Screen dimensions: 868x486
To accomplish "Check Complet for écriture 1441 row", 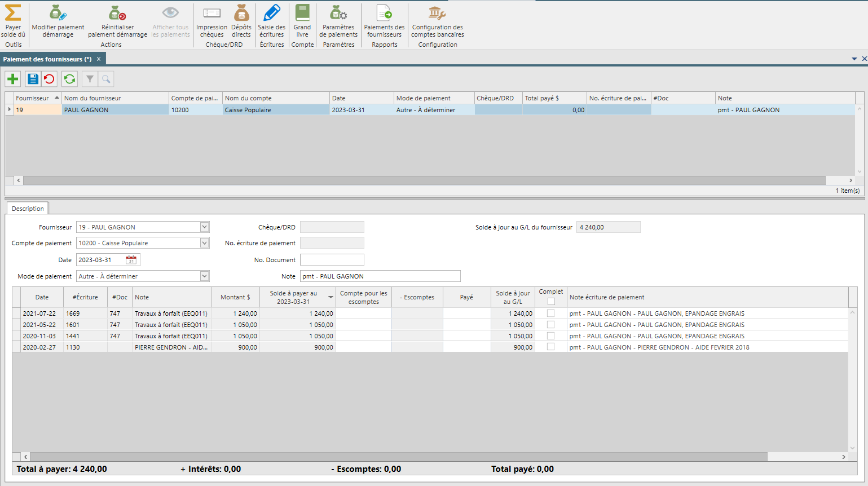I will pyautogui.click(x=550, y=336).
